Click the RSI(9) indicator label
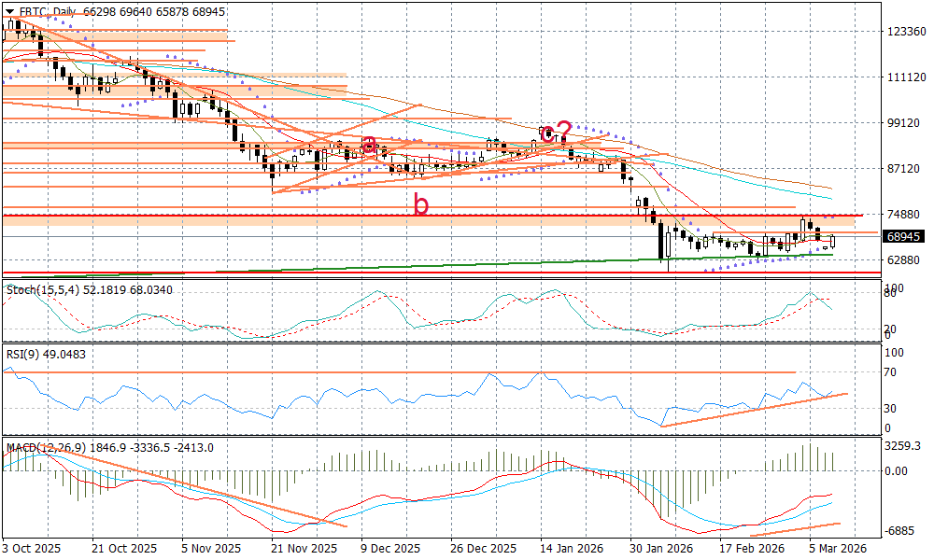This screenshot has height=560, width=934. click(35, 355)
